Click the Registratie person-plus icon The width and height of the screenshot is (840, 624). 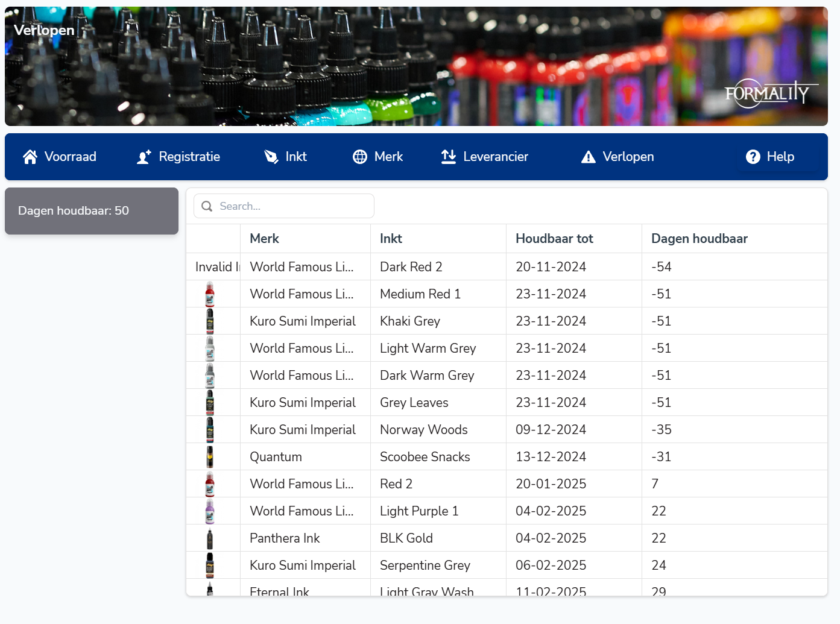click(x=144, y=157)
